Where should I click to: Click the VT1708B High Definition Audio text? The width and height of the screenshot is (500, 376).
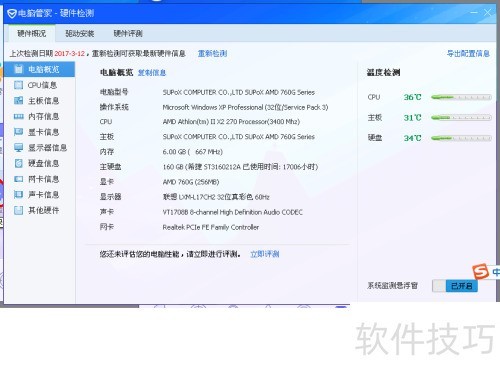tap(232, 212)
